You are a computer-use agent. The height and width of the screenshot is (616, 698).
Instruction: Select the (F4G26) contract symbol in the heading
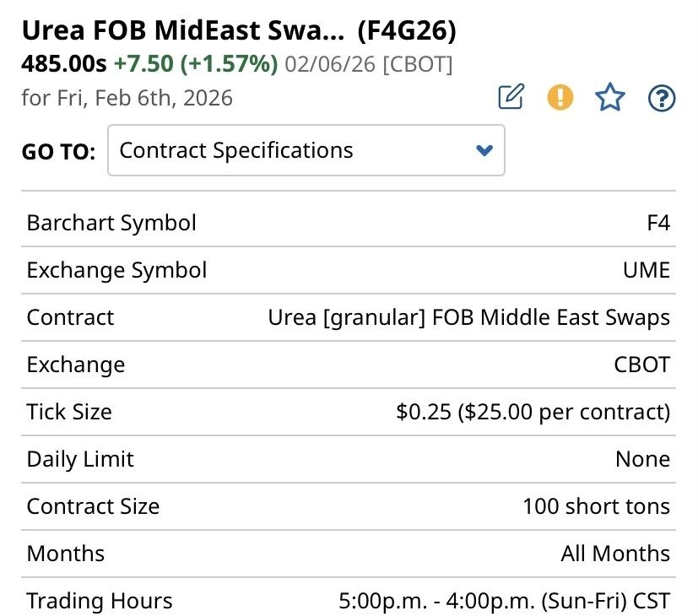[x=406, y=31]
